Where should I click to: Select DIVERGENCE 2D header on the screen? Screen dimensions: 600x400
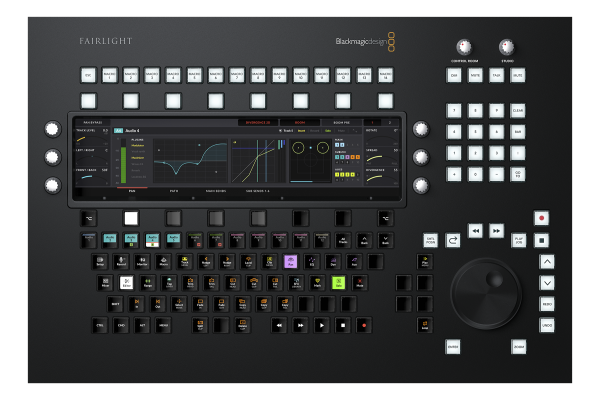point(258,122)
